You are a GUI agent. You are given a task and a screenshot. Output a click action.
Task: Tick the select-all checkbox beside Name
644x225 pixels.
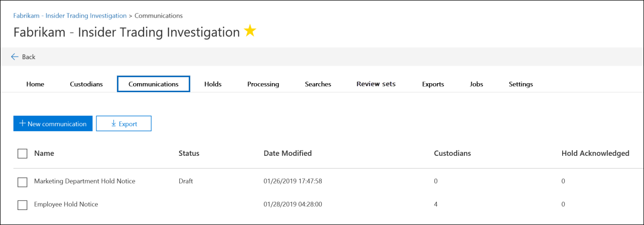(22, 153)
